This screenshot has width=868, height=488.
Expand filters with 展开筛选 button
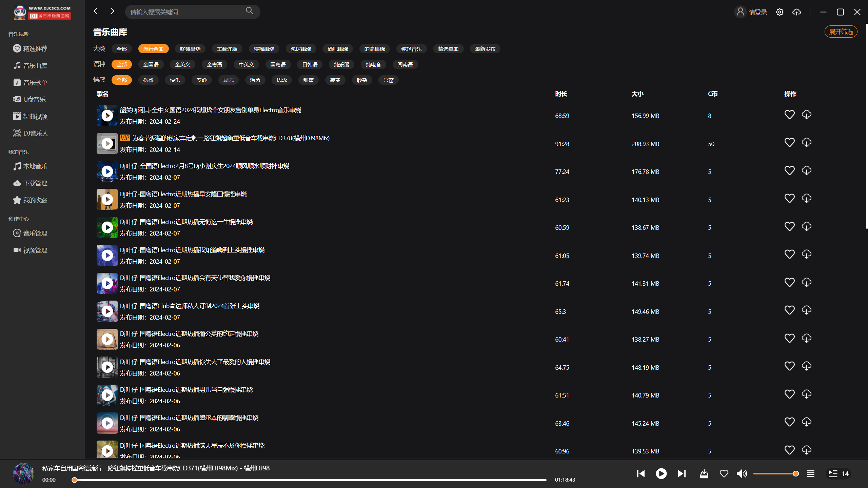pos(841,32)
